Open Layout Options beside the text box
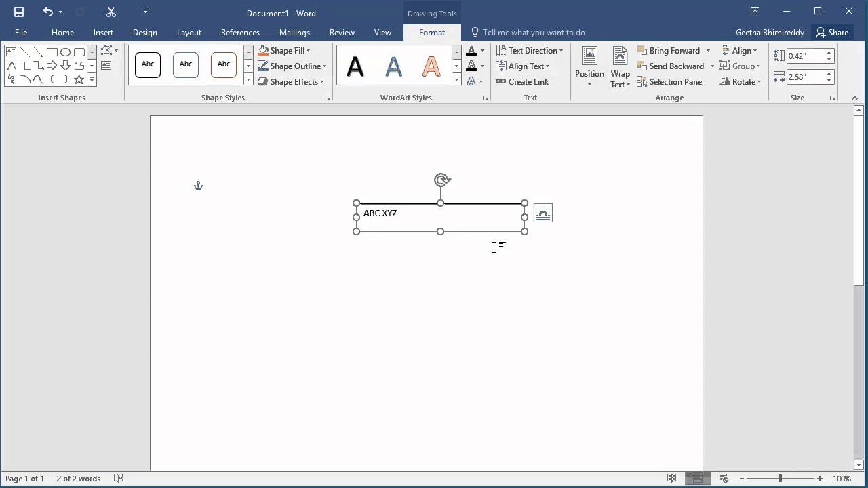868x488 pixels. coord(543,213)
